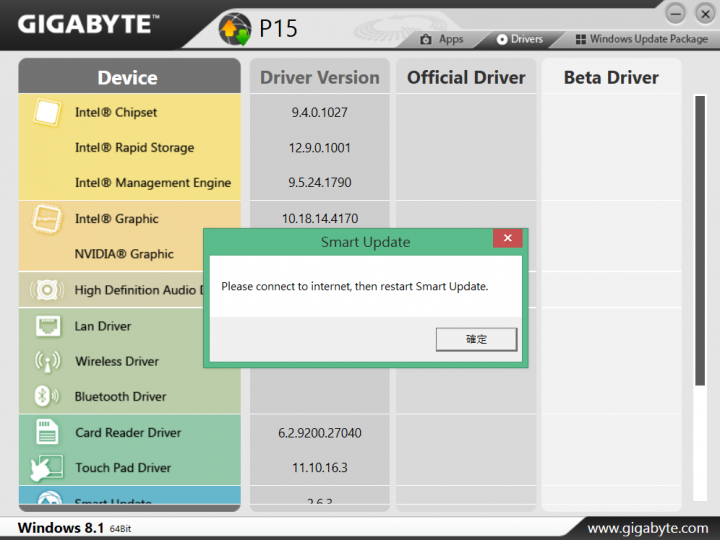This screenshot has height=540, width=720.
Task: Open the www.gigabyte.com link
Action: 647,528
